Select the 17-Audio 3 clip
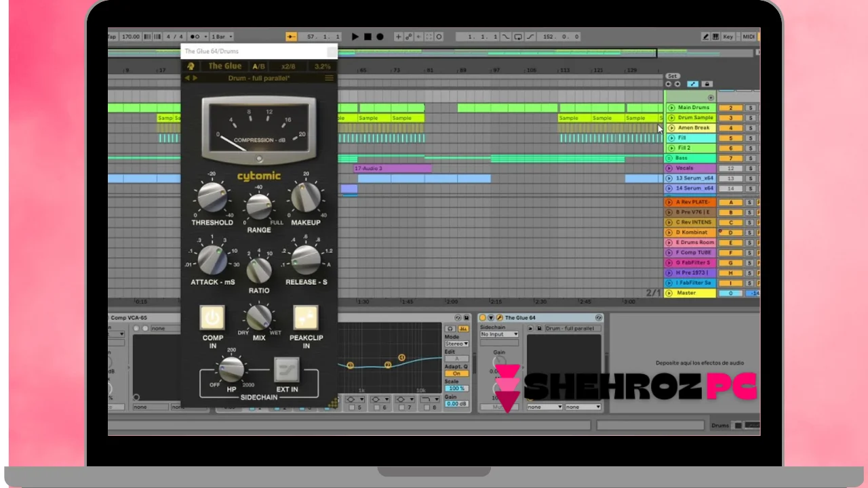The width and height of the screenshot is (868, 488). [392, 168]
